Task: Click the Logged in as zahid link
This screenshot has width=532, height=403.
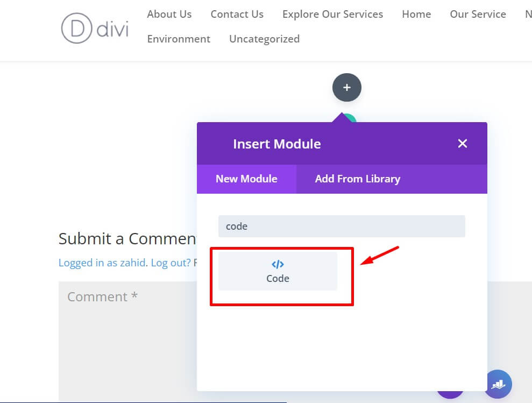Action: click(102, 263)
